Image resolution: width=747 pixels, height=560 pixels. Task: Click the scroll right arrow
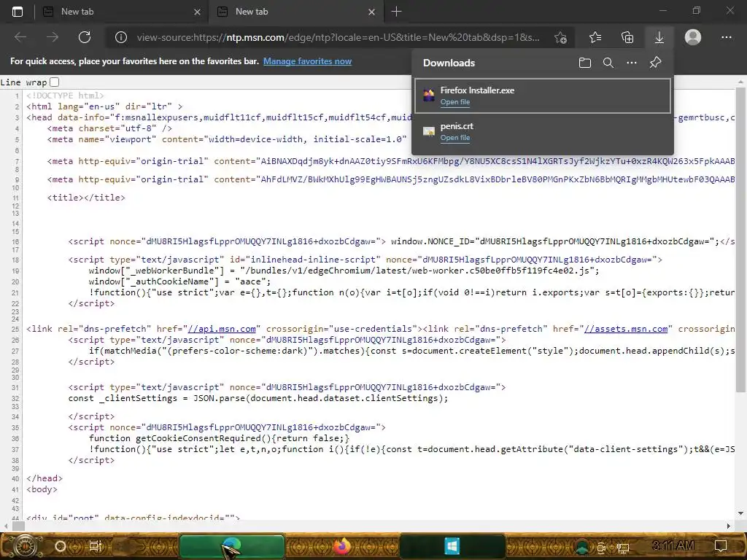(x=729, y=526)
